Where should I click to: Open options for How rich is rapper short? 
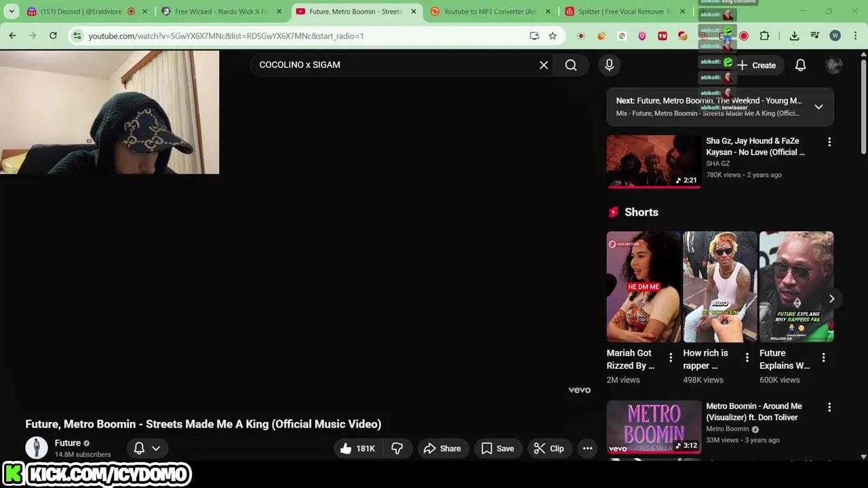(747, 357)
